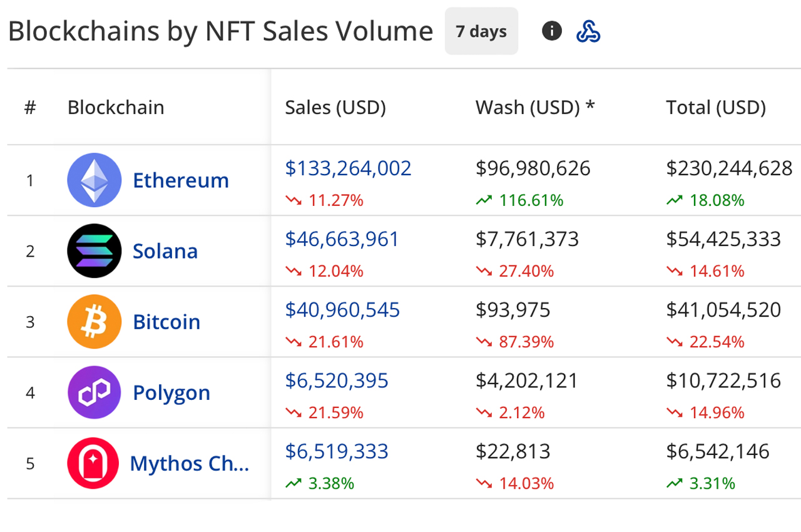Click Polygon's $6,520,395 sales link
This screenshot has width=801, height=532.
[x=335, y=381]
